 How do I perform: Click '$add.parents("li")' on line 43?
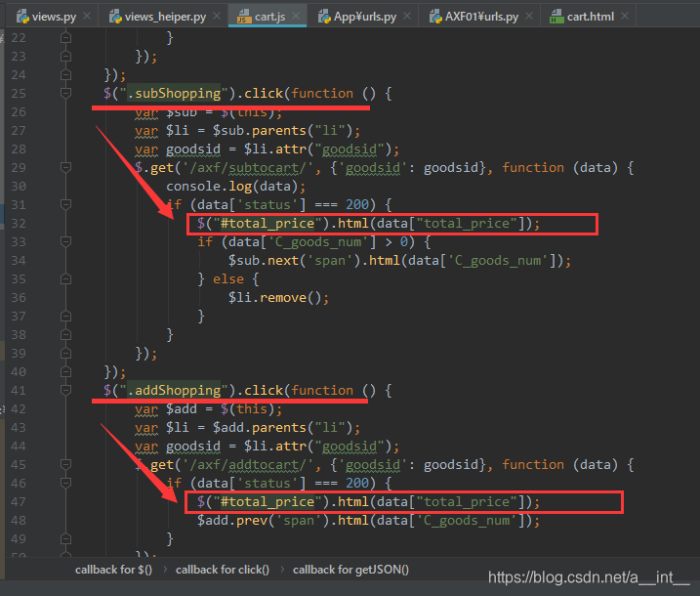tap(282, 428)
